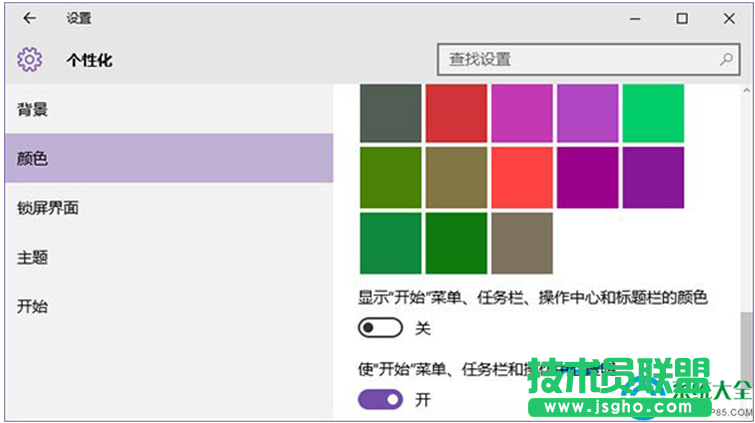Select 颜色 in the sidebar

tap(33, 158)
